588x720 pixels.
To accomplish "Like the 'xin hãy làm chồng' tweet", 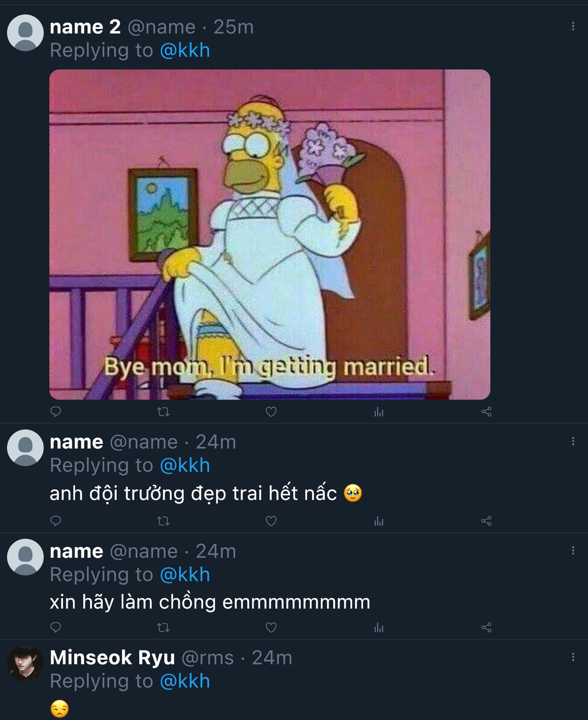I will [x=271, y=627].
